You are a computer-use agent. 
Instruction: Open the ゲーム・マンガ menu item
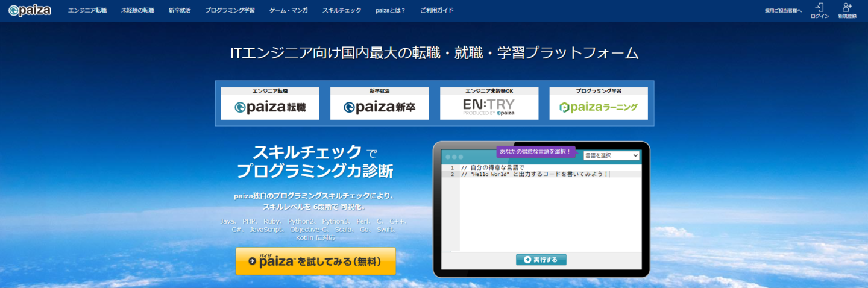pos(287,11)
